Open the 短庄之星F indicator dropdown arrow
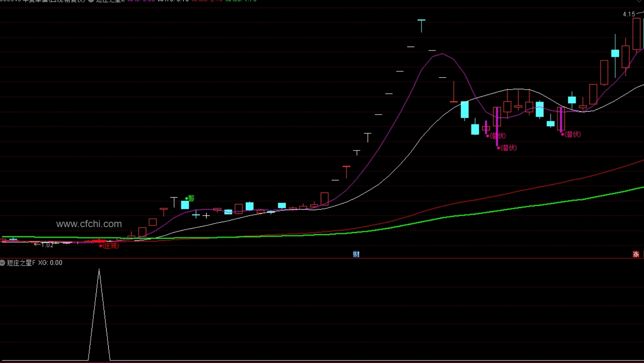Screen dimensions: 644x363 pos(2,263)
